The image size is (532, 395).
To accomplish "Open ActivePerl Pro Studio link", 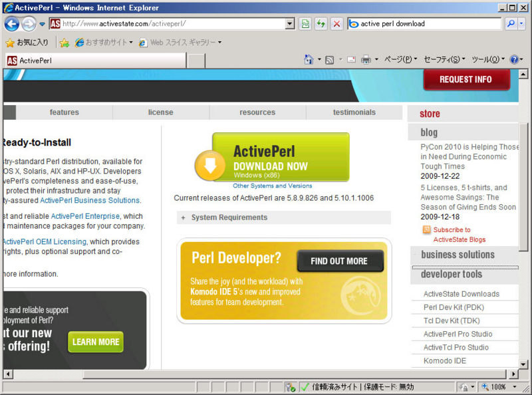I will tap(458, 334).
